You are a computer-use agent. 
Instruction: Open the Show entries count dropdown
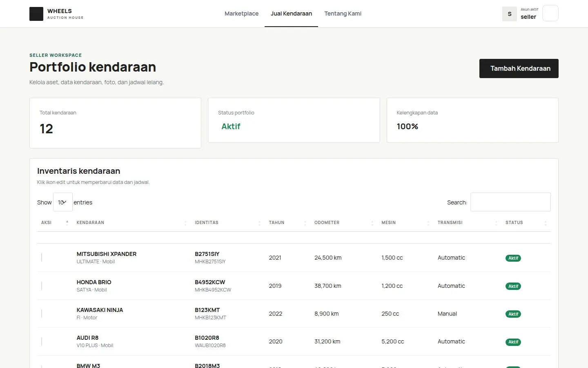point(63,202)
